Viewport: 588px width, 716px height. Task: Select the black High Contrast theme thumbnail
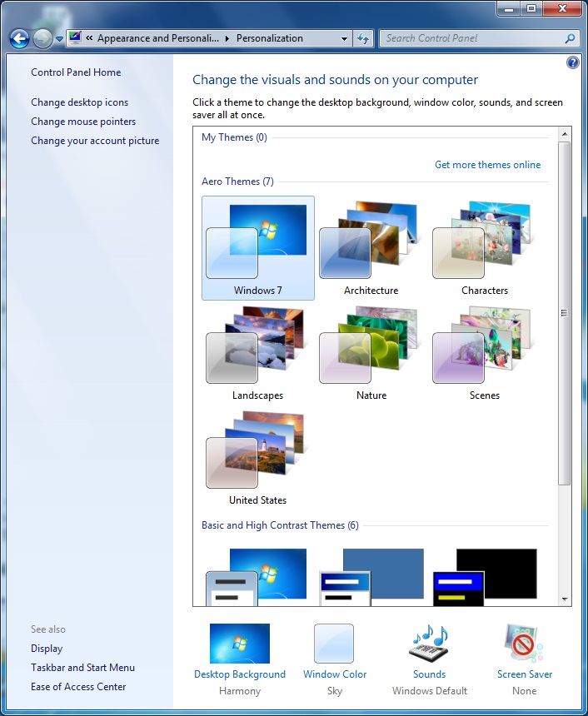click(x=485, y=577)
